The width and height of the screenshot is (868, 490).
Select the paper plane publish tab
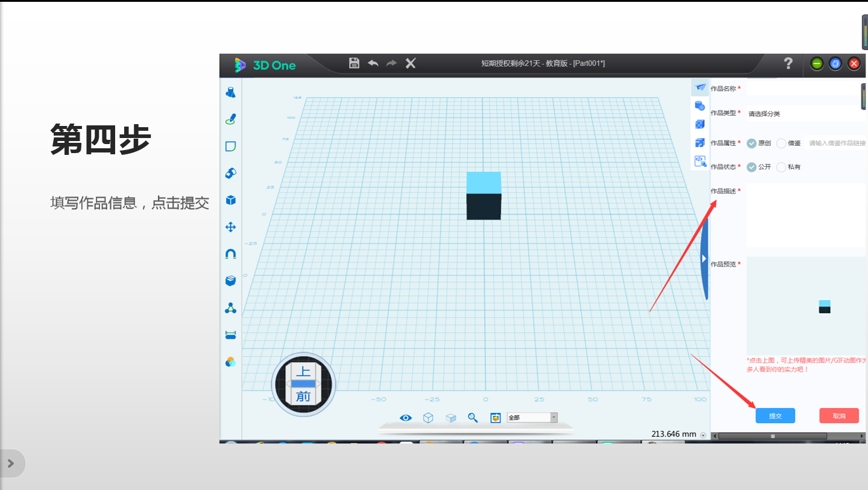[x=700, y=88]
